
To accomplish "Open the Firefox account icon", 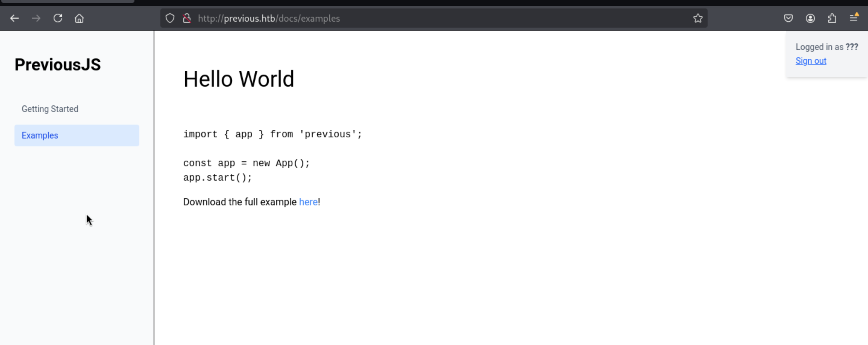I will [x=810, y=18].
